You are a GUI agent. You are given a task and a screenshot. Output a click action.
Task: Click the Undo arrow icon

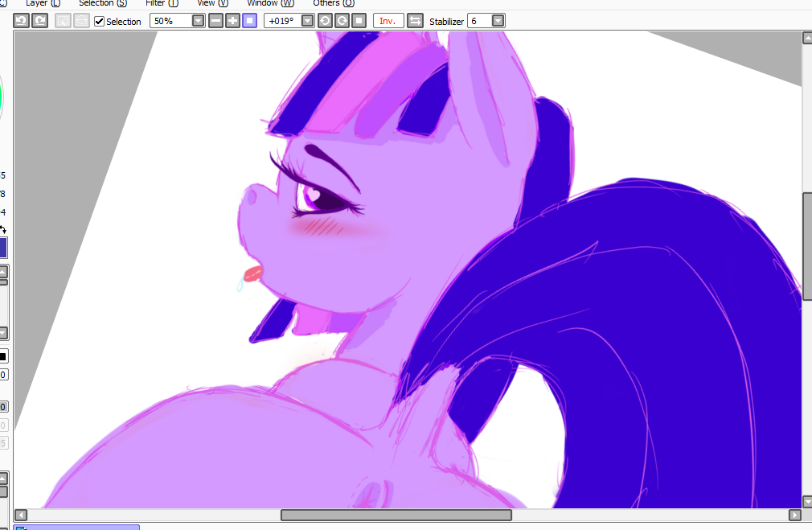21,21
